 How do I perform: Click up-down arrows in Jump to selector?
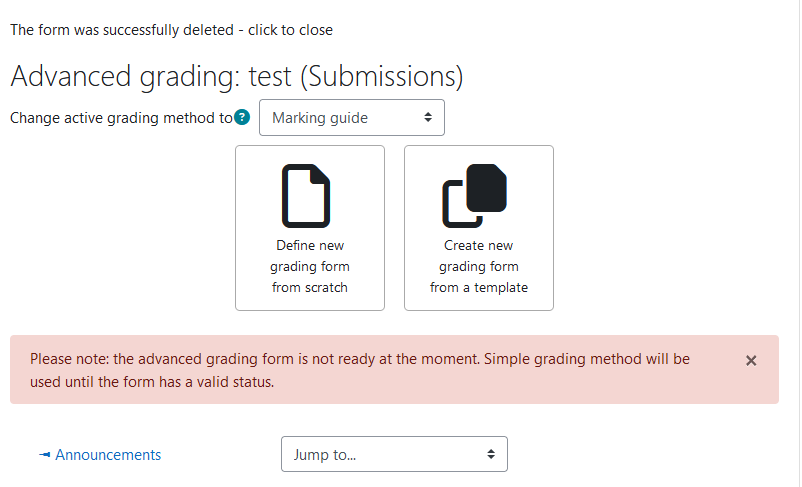(x=491, y=454)
